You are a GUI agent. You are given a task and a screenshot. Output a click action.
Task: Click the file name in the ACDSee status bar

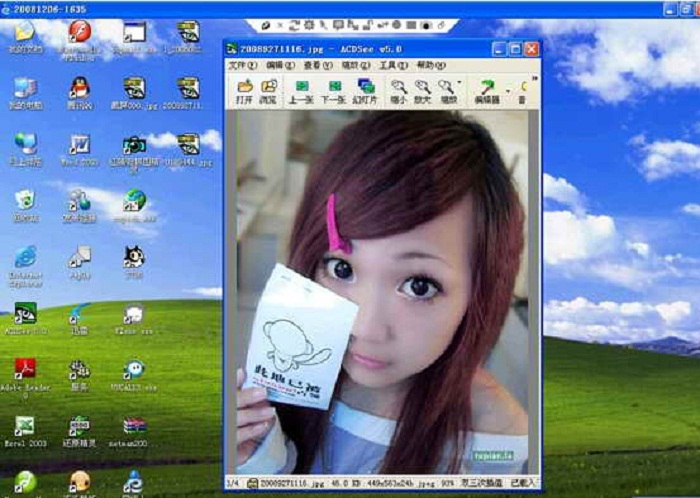pos(293,483)
